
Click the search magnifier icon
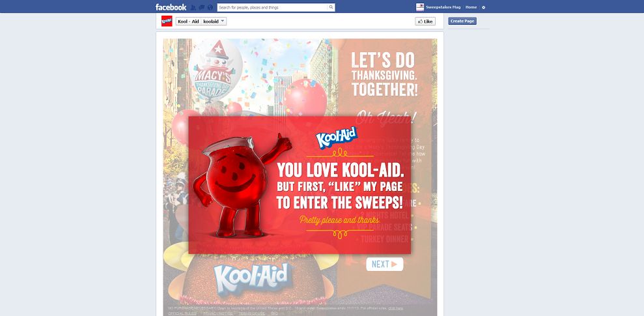pos(331,7)
